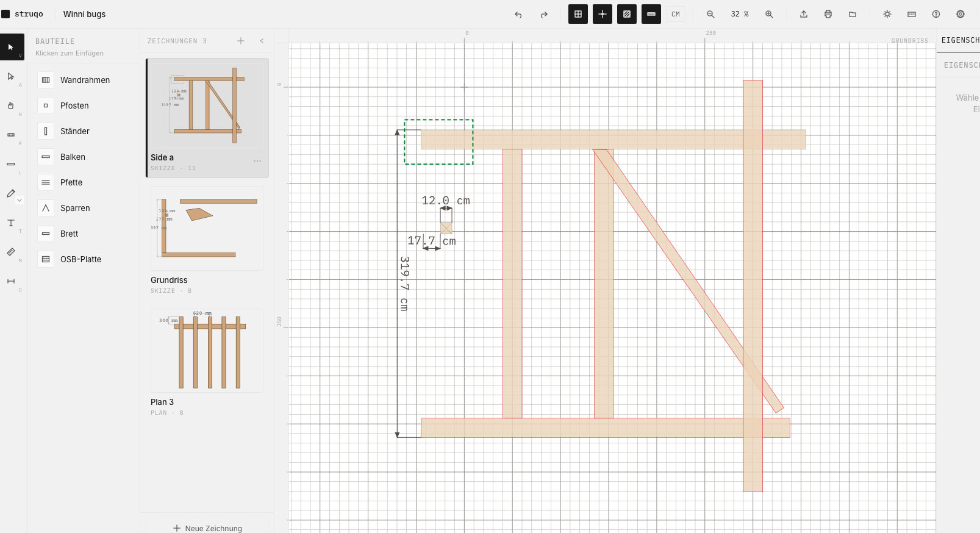Open the help question mark
The height and width of the screenshot is (533, 980).
click(936, 14)
